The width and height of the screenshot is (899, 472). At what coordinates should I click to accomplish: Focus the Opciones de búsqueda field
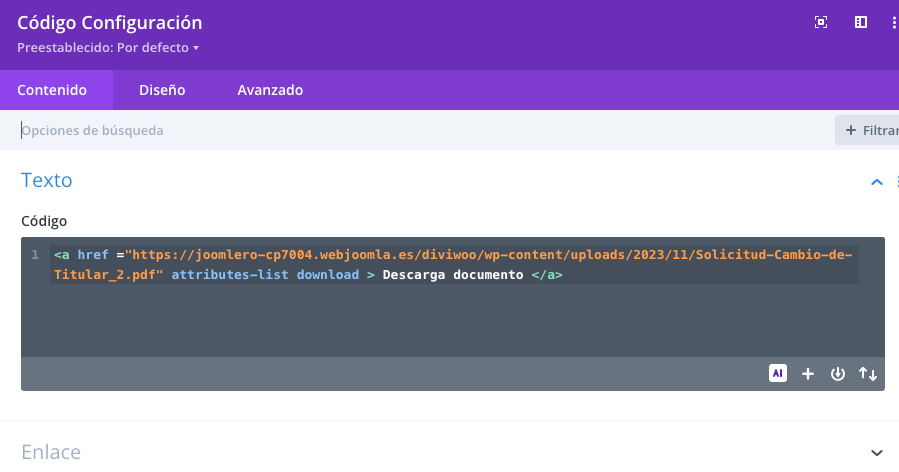tap(424, 131)
